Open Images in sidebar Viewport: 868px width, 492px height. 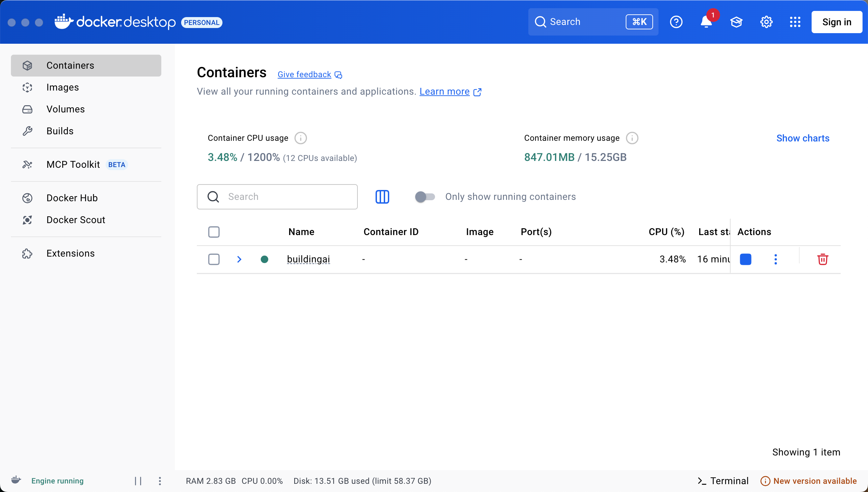[x=86, y=87]
